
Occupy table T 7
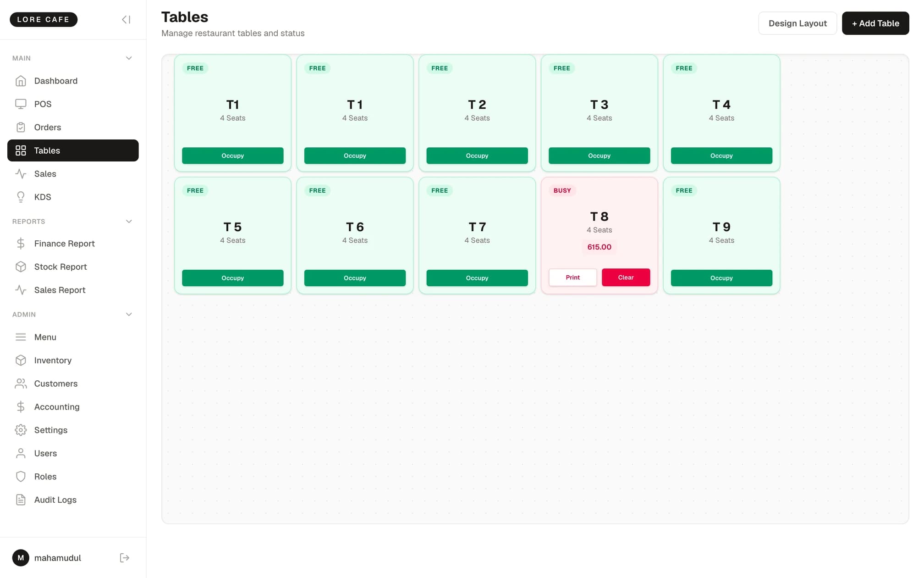(477, 278)
